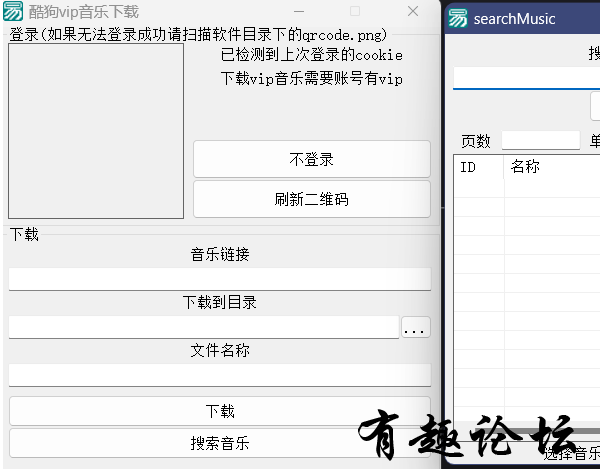Click the 不登录 button
The width and height of the screenshot is (600, 469).
[311, 159]
